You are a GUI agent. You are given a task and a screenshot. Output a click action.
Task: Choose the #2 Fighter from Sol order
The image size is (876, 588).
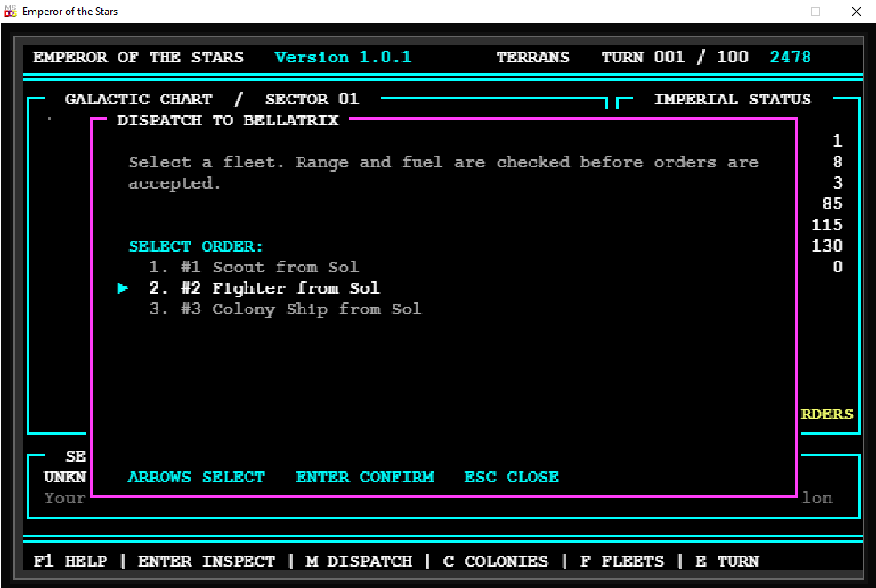tap(264, 288)
